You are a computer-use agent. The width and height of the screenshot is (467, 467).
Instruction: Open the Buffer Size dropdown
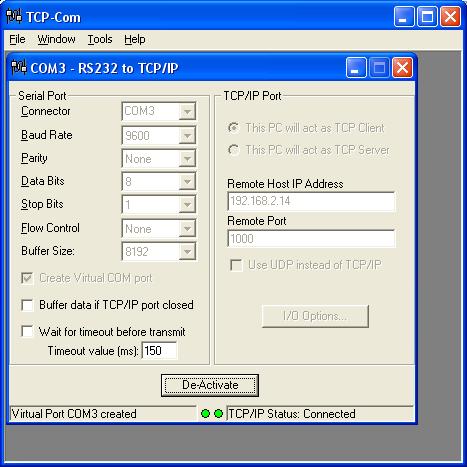tap(187, 251)
